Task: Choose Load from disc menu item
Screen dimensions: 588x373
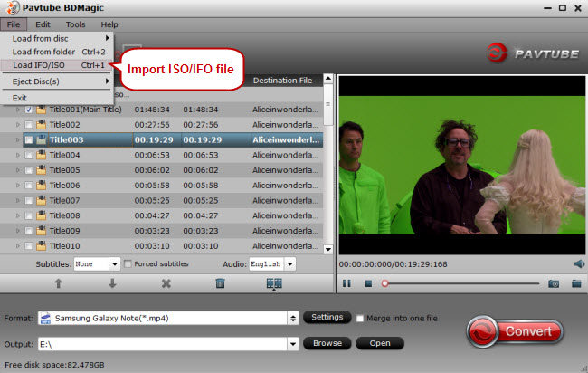Action: click(57, 38)
